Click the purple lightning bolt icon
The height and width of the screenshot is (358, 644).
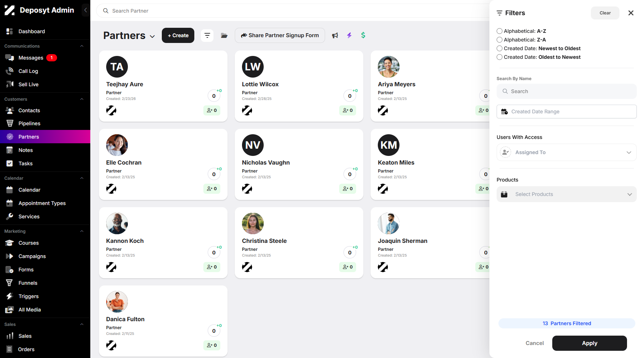coord(349,35)
